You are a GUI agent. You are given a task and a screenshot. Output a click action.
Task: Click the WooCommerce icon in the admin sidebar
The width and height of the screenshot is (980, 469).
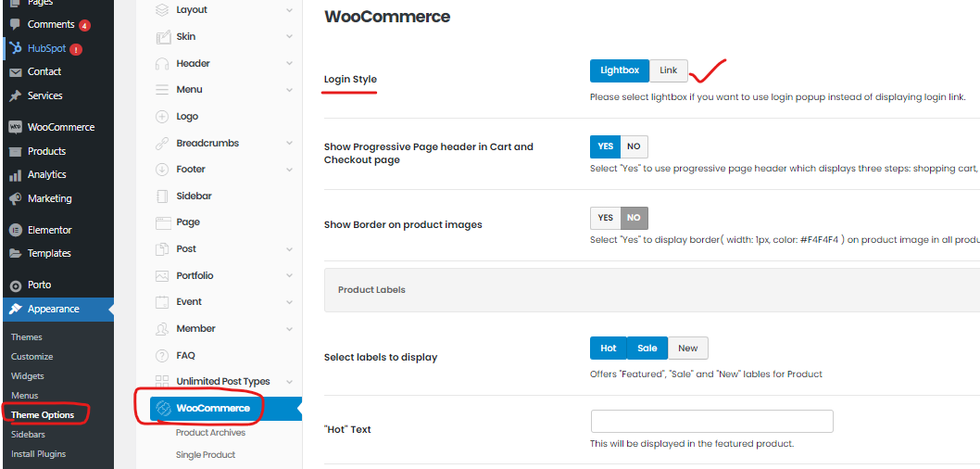click(x=16, y=127)
